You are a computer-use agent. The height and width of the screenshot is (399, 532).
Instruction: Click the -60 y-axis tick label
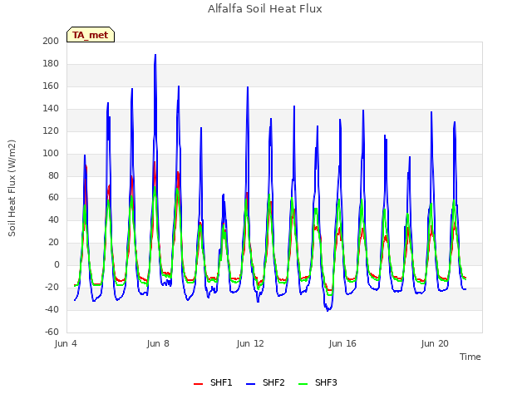[52, 332]
